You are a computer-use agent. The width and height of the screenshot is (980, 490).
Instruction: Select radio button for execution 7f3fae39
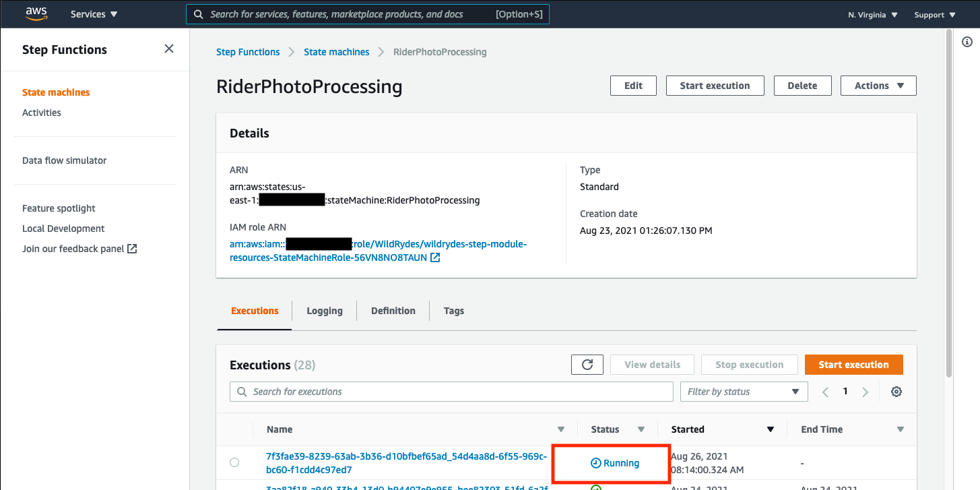[234, 462]
